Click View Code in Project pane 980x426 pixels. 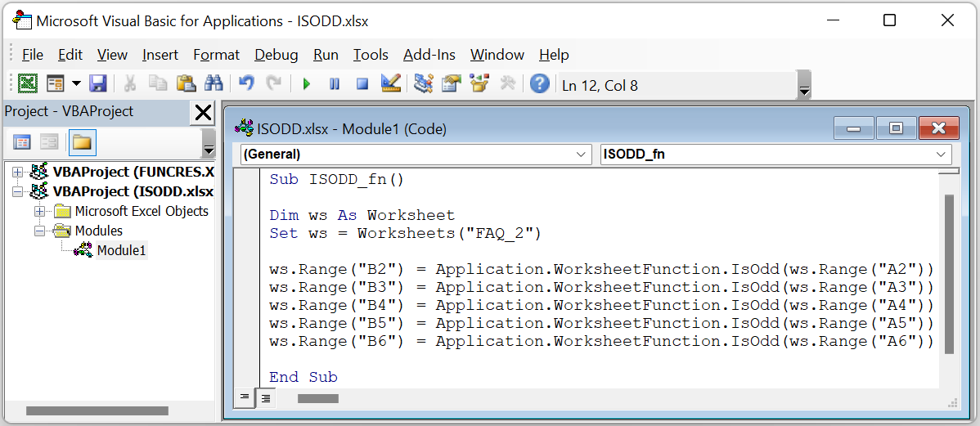[23, 142]
